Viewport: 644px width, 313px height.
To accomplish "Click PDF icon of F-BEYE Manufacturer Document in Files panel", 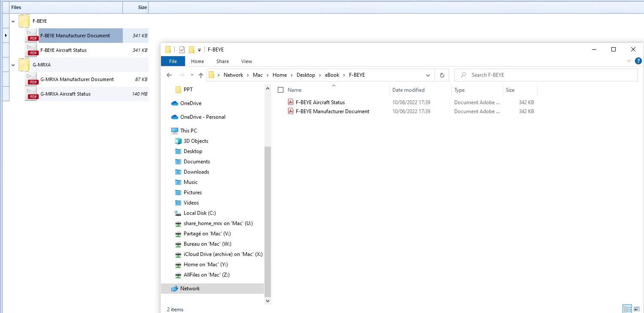I will tap(32, 36).
